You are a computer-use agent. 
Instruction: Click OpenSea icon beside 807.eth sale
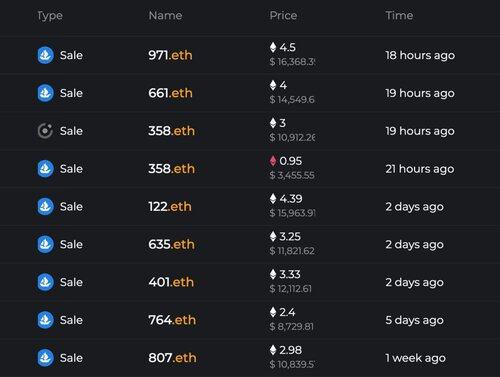coord(45,358)
